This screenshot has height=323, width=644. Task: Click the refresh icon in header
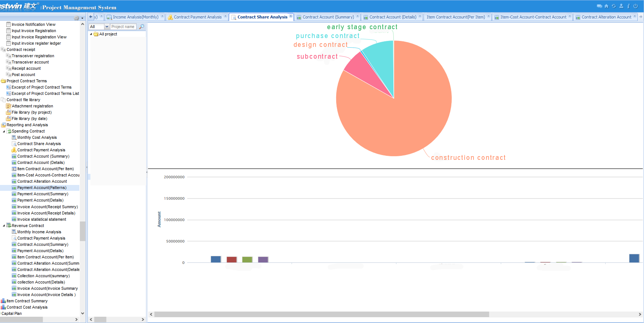(x=614, y=6)
